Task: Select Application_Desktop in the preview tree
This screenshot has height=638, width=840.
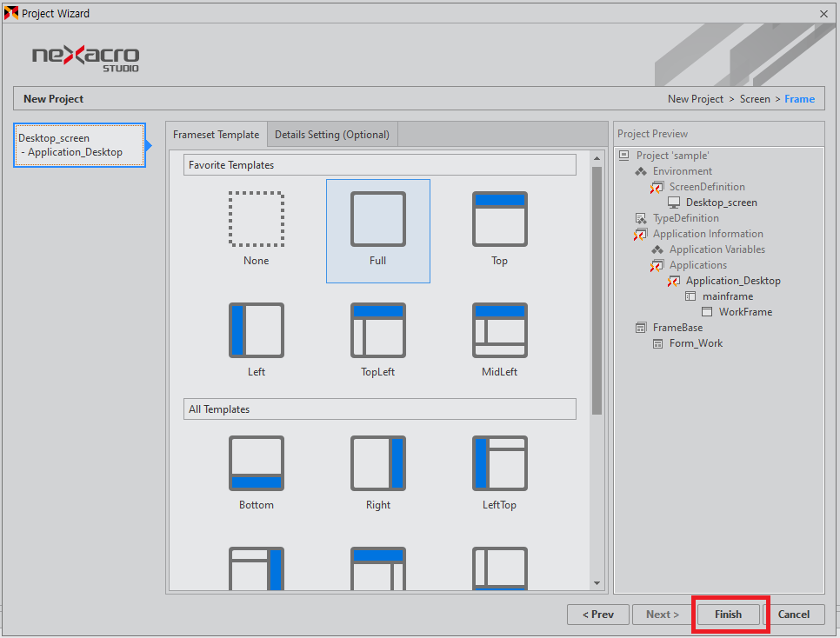Action: point(732,281)
